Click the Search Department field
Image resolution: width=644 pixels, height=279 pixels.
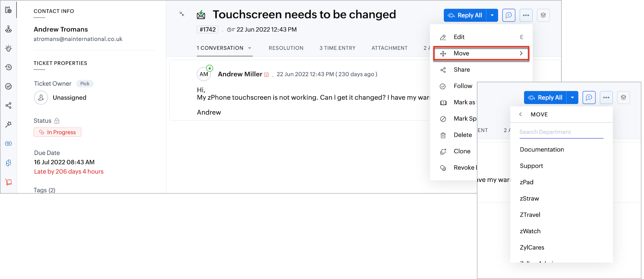click(561, 132)
